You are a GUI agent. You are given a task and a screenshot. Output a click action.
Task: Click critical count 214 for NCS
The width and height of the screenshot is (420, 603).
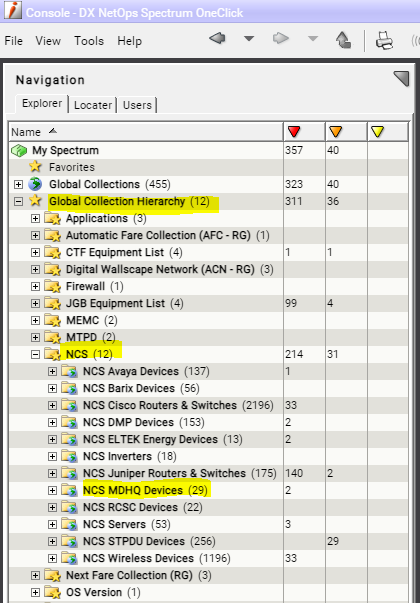tap(294, 354)
